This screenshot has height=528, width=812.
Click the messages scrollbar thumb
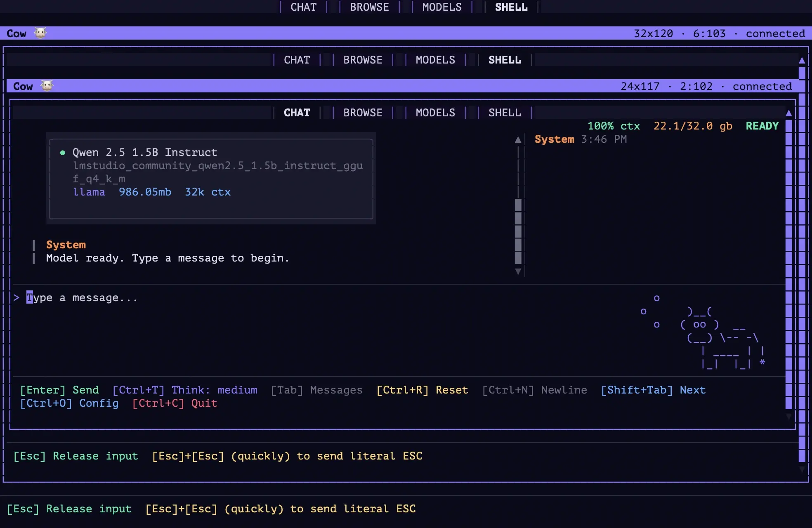518,231
